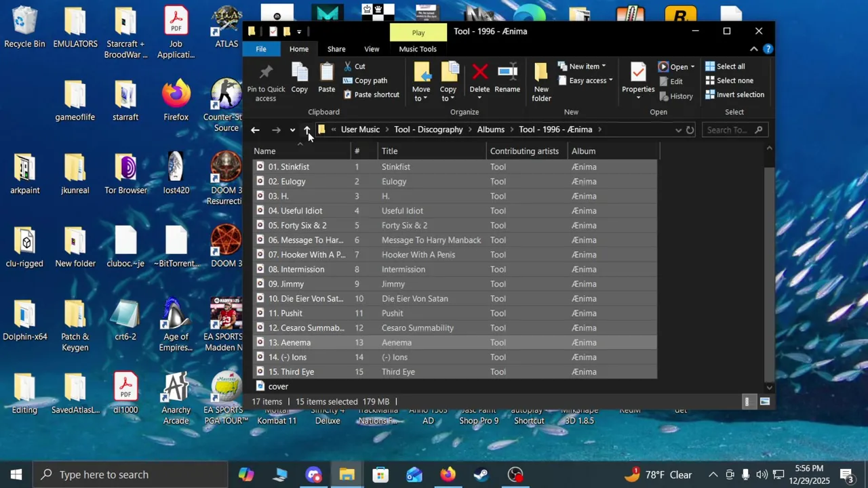Viewport: 868px width, 488px height.
Task: Switch to the Share ribbon tab
Action: coord(336,49)
